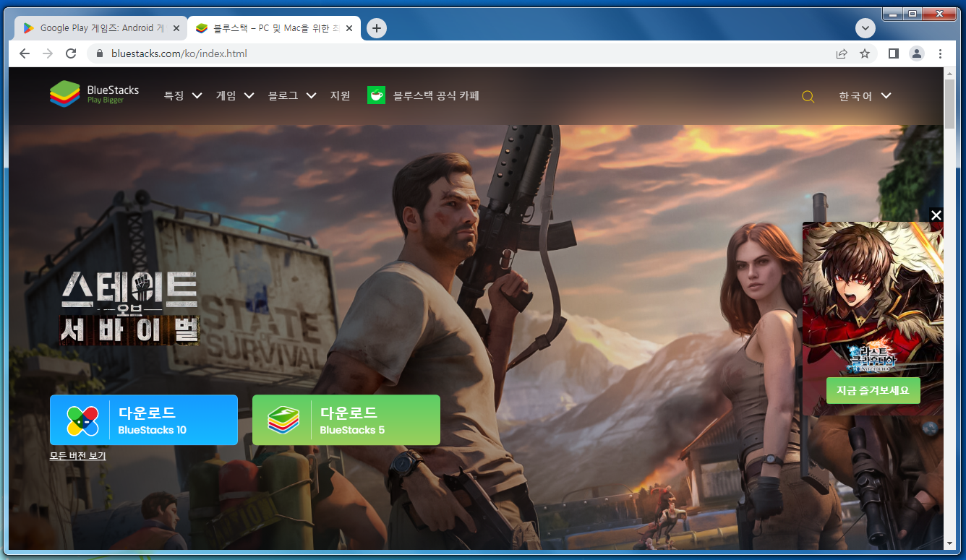966x560 pixels.
Task: Dismiss the game advertisement popup
Action: coord(936,215)
